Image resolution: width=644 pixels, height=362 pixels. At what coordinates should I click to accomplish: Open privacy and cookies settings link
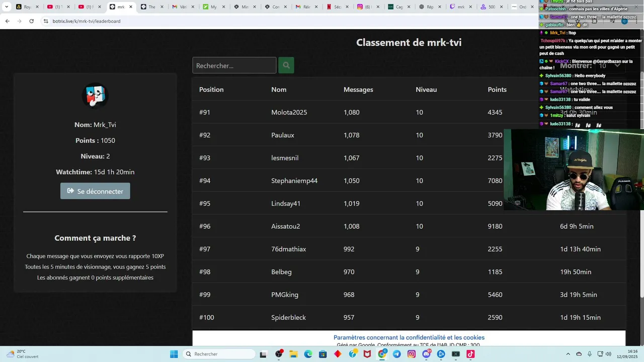[409, 337]
